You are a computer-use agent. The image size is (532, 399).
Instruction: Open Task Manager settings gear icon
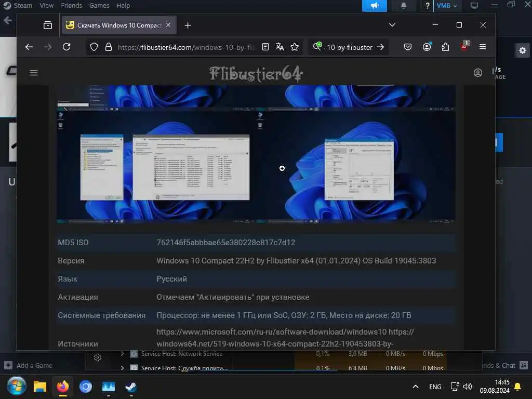click(98, 357)
